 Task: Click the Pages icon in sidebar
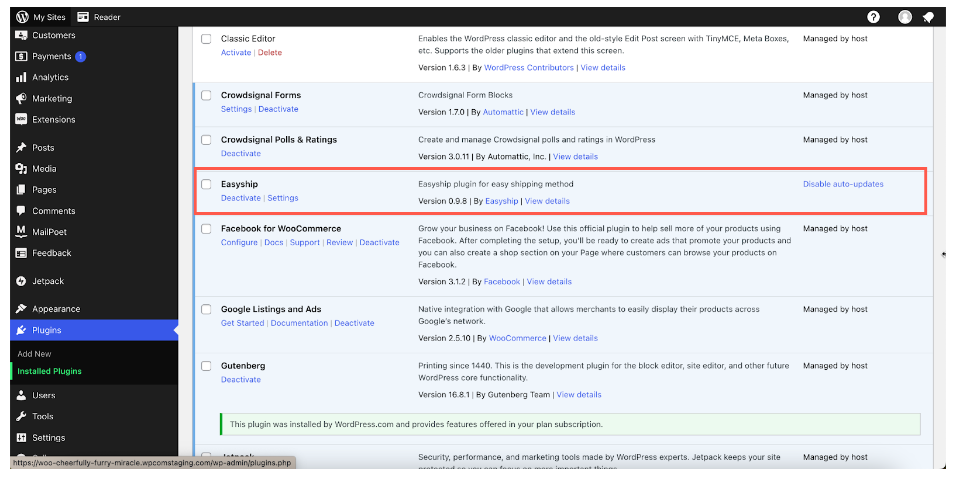21,190
